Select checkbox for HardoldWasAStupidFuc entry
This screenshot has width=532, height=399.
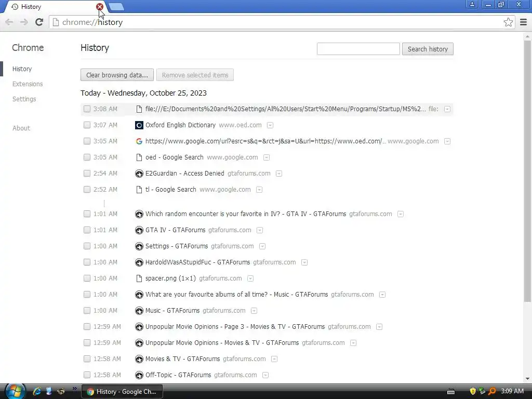pyautogui.click(x=87, y=262)
